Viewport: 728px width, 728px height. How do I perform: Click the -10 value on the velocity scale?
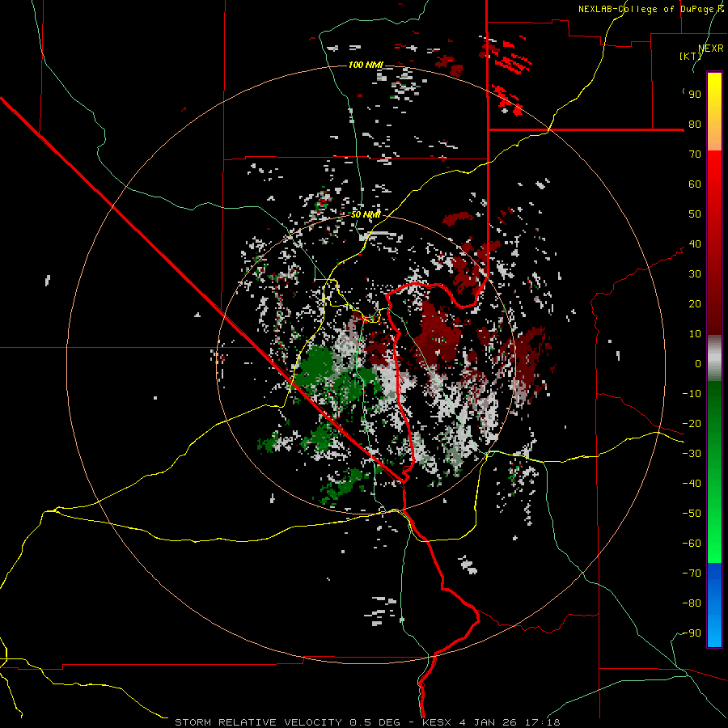(x=692, y=394)
